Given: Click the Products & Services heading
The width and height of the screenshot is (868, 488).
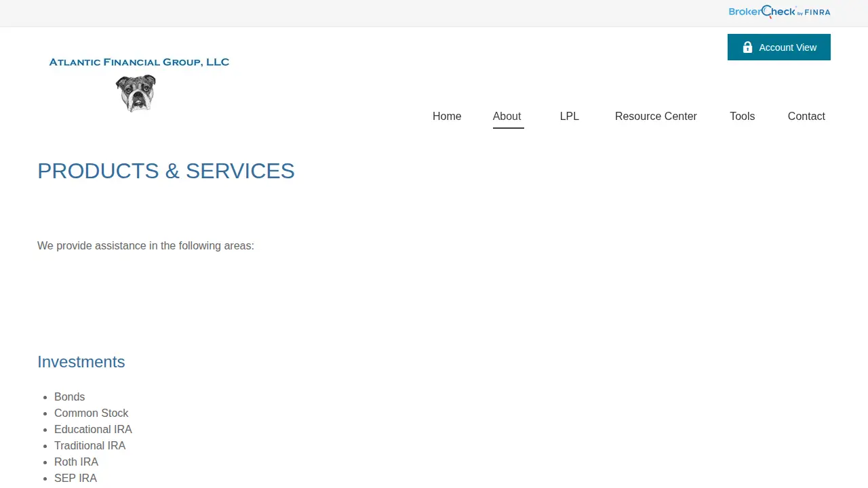Looking at the screenshot, I should coord(166,171).
